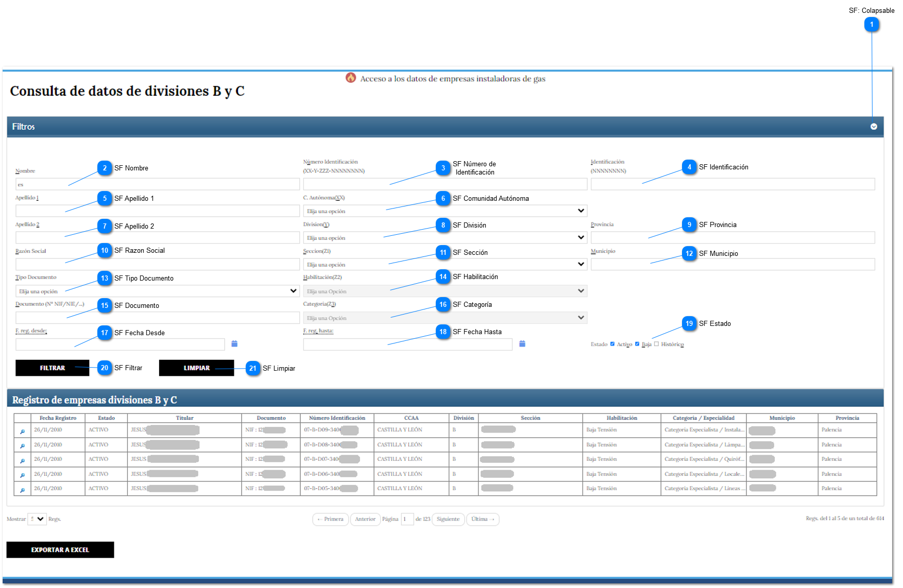Image resolution: width=903 pixels, height=588 pixels.
Task: Open the Sección dropdown
Action: click(x=445, y=265)
